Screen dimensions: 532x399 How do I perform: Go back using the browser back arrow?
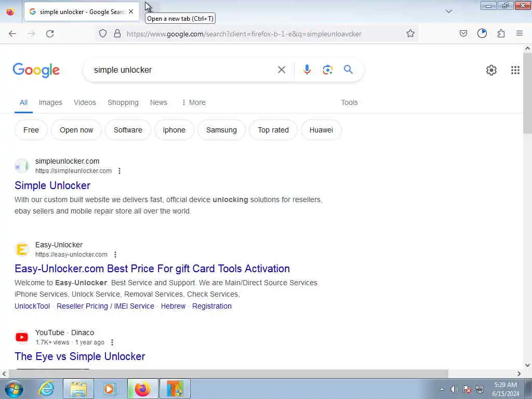12,34
